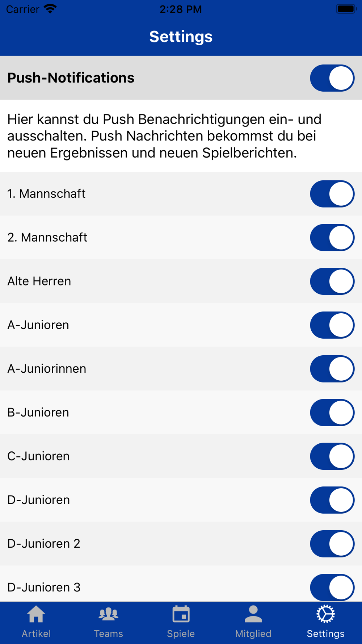Toggle the D-Junioren 3 switch

pyautogui.click(x=332, y=587)
